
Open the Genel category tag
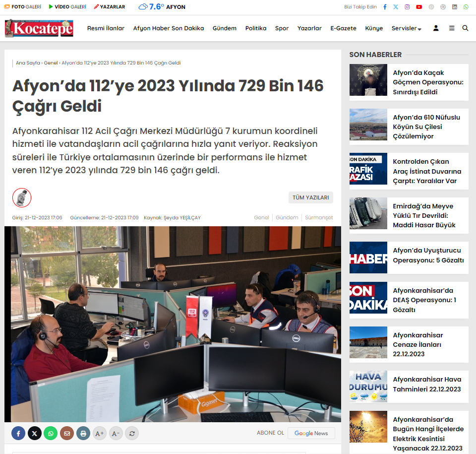tap(261, 218)
